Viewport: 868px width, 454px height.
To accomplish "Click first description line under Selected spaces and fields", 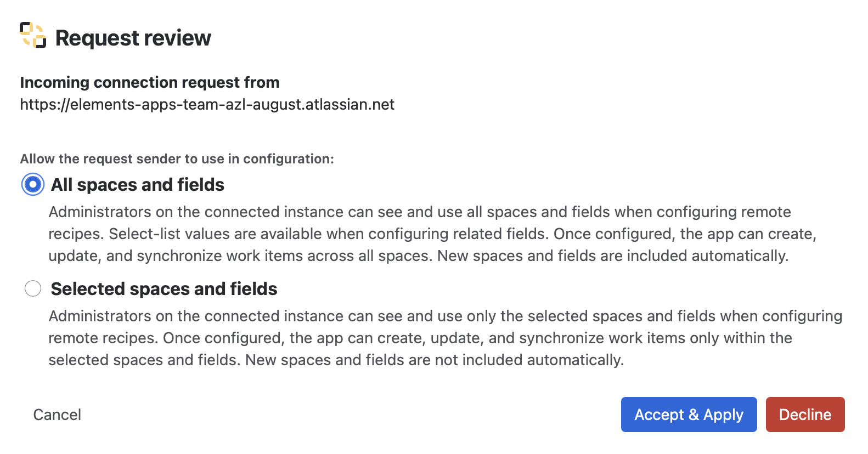I will coord(446,316).
